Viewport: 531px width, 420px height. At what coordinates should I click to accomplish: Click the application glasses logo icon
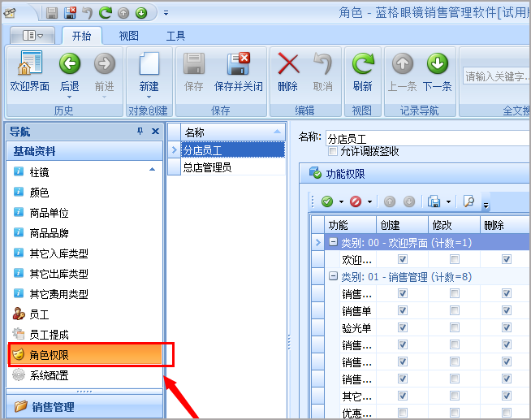[x=10, y=13]
